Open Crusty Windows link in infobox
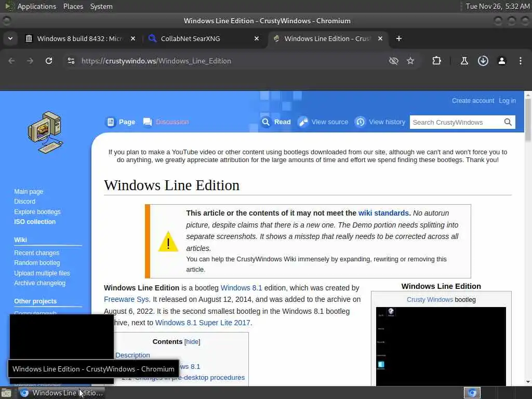 pos(430,300)
